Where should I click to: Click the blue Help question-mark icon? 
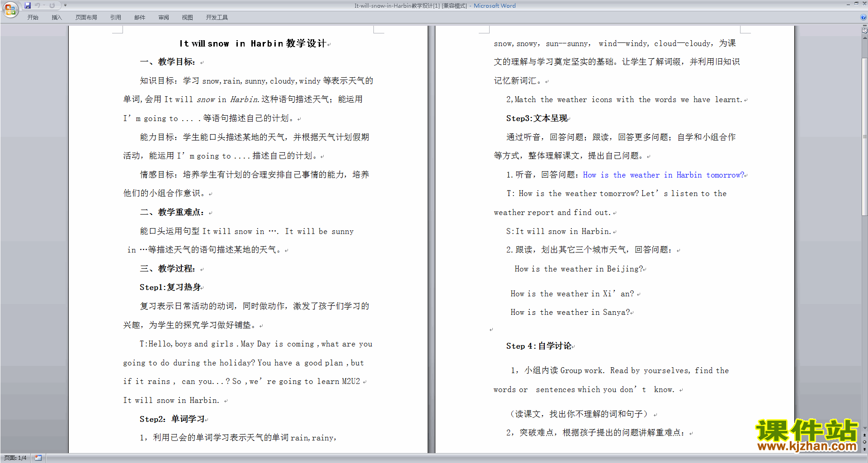863,17
